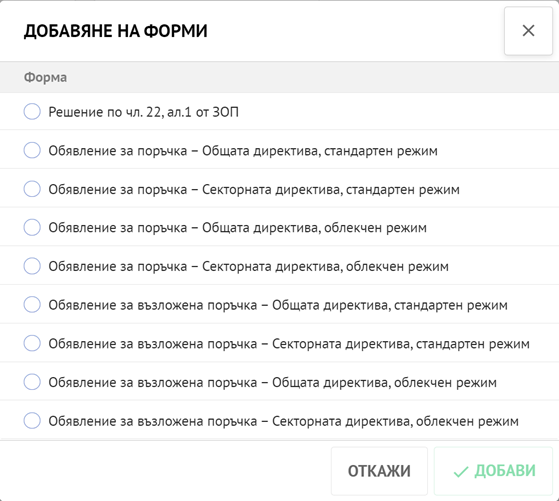
Task: Click text Обявление за поръчка – Секторната директива, облекчен режим
Action: click(248, 266)
